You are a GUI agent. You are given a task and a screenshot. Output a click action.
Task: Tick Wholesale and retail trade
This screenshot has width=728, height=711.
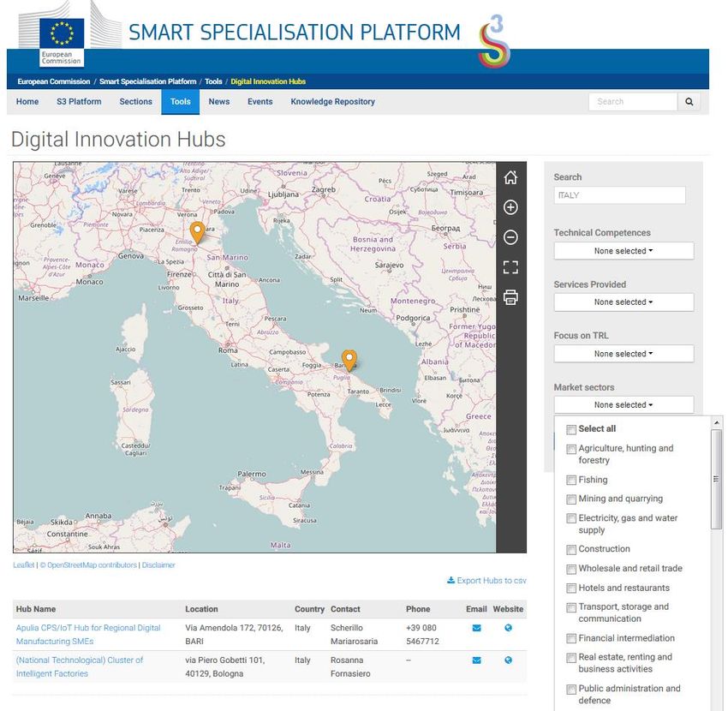pos(571,569)
